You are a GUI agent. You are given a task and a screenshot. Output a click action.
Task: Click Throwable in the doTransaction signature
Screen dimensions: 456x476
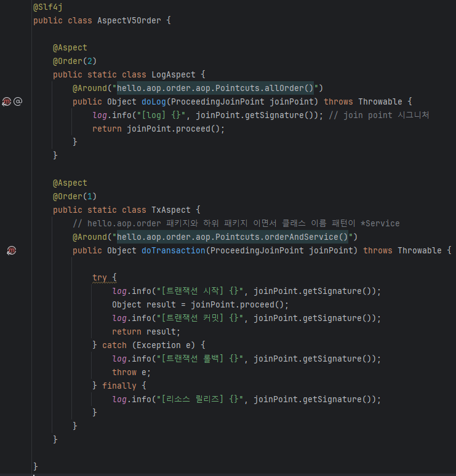pyautogui.click(x=420, y=251)
